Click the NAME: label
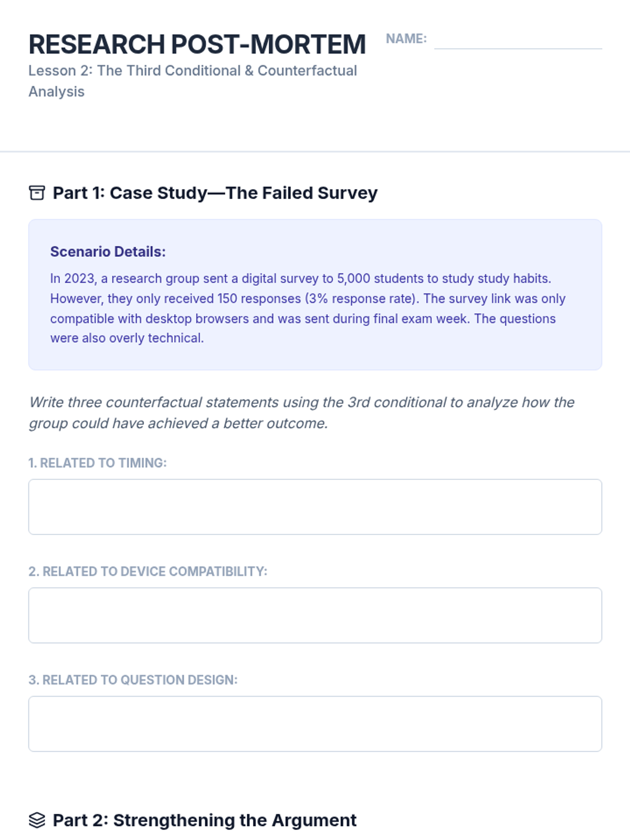630x840 pixels. 406,38
